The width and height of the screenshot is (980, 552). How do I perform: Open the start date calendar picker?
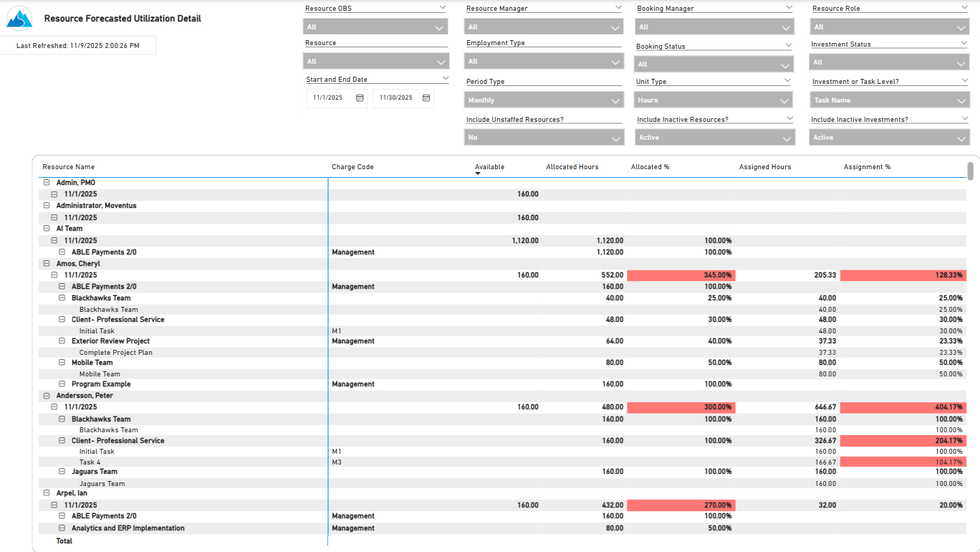pyautogui.click(x=360, y=97)
